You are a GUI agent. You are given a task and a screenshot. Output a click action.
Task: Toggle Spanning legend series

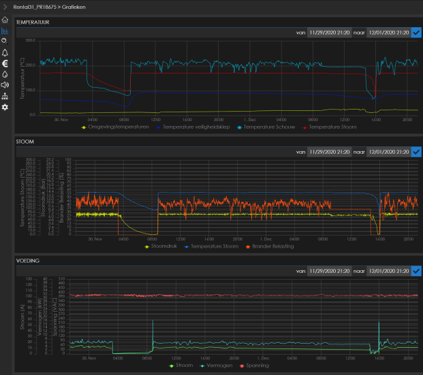pos(254,365)
